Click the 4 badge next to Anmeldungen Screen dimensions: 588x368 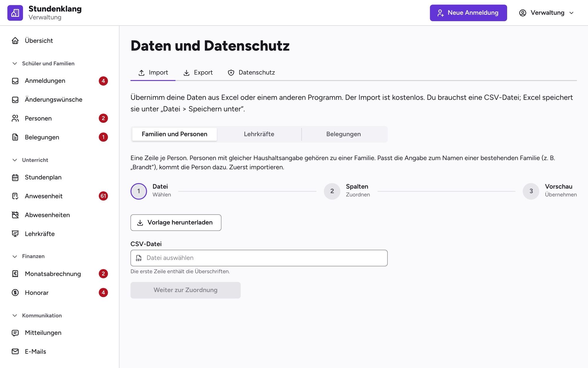103,81
